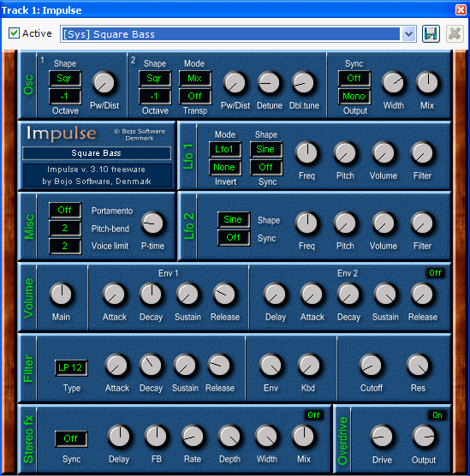Toggle the Stereo fx Off switch
The height and width of the screenshot is (476, 470).
click(x=313, y=415)
